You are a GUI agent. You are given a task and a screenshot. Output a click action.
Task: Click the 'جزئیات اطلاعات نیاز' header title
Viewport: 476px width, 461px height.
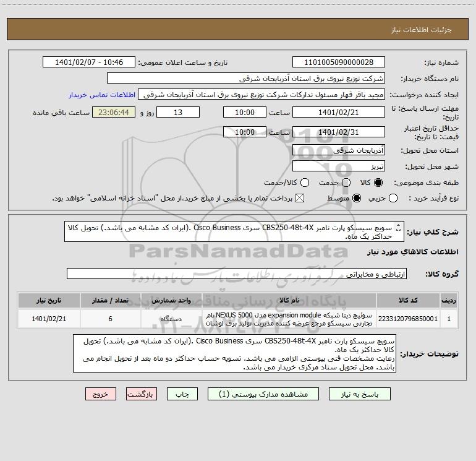coord(422,30)
